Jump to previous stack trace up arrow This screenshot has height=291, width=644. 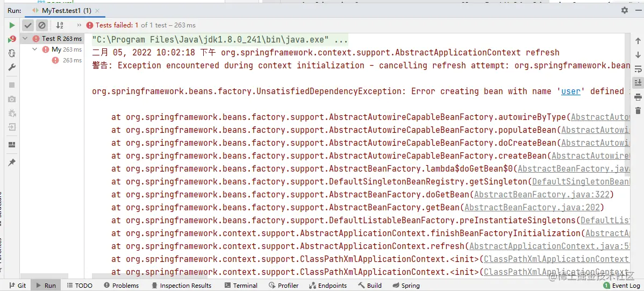click(638, 41)
